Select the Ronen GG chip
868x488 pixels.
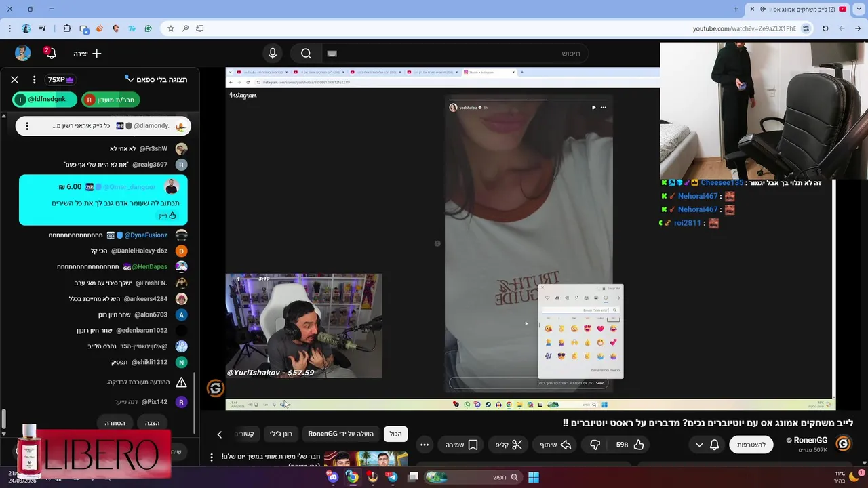[x=281, y=434]
